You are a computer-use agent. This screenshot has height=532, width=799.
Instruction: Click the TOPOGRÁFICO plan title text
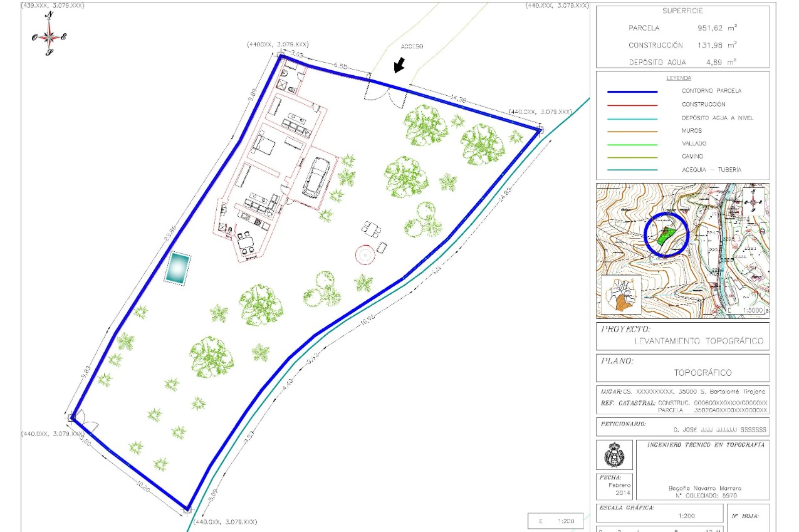pos(702,372)
